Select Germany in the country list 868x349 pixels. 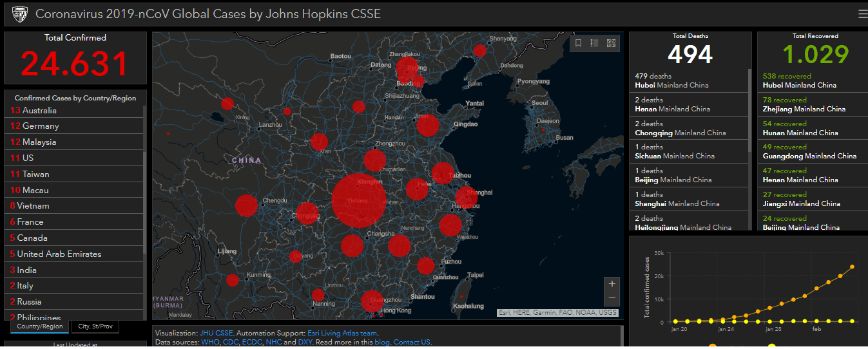click(x=40, y=126)
